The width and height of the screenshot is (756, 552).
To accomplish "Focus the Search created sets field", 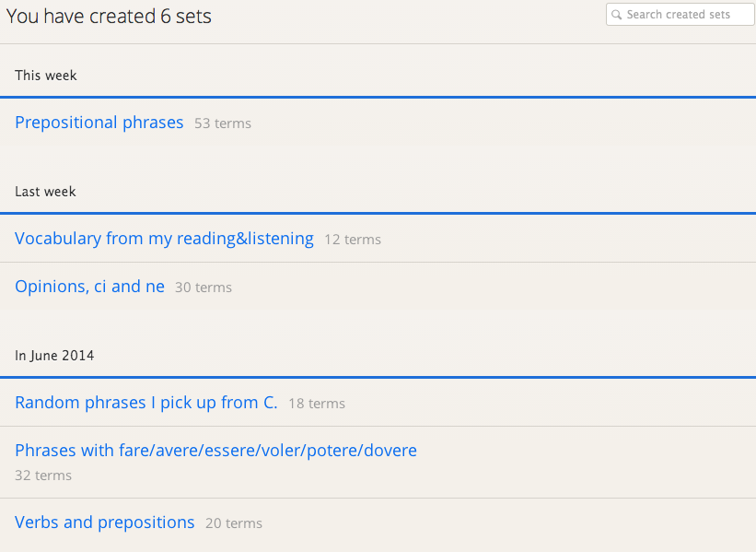I will (686, 15).
